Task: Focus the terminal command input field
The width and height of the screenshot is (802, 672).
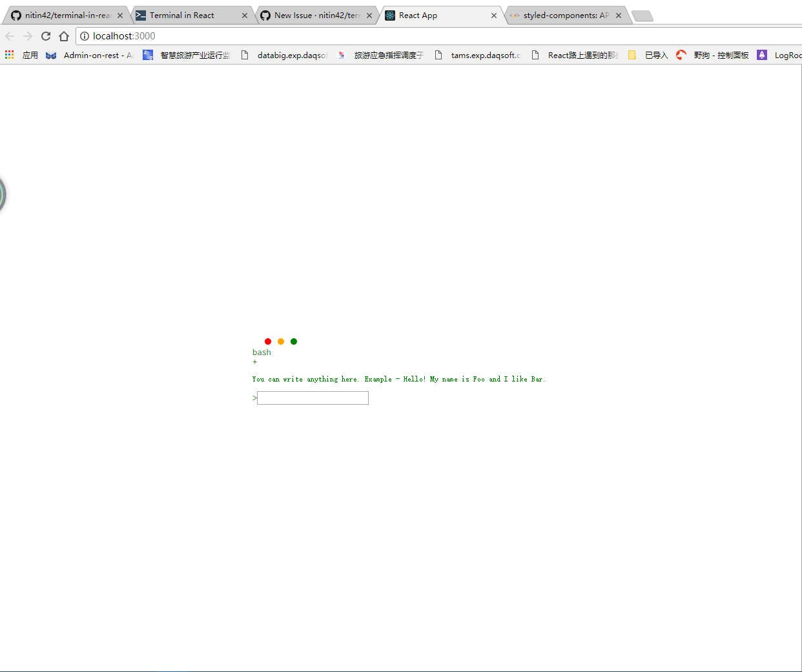Action: click(x=313, y=398)
